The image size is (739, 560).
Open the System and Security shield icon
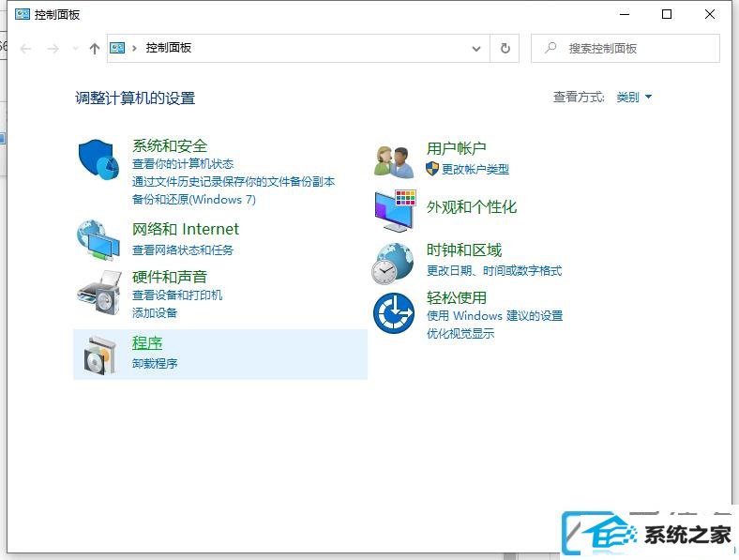(x=98, y=159)
